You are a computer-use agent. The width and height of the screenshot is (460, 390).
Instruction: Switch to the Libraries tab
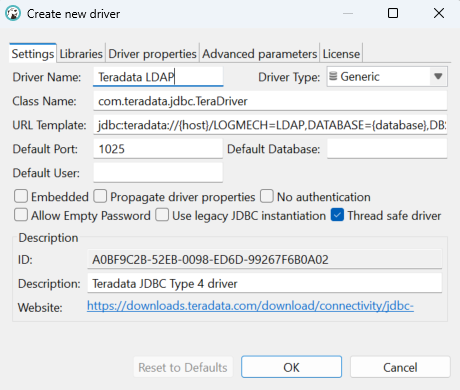click(x=81, y=54)
